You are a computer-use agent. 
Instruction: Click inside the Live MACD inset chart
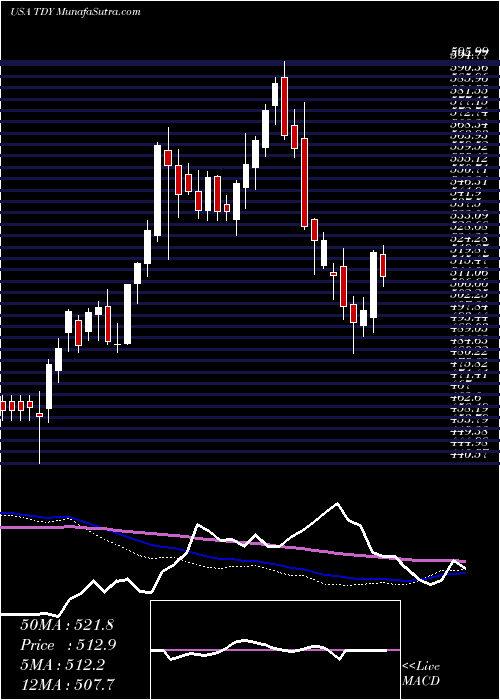click(275, 650)
